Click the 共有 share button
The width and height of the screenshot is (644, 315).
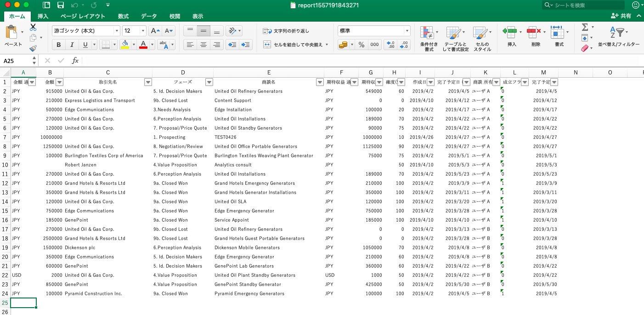point(621,16)
